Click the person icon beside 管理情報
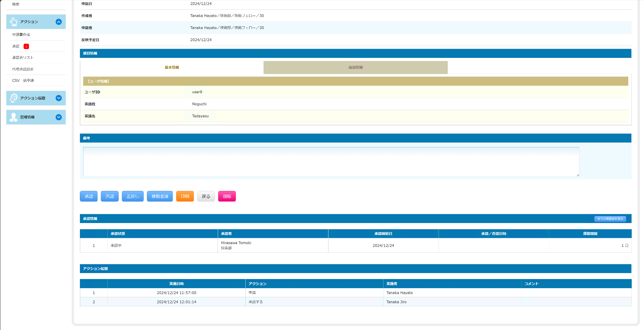Viewport: 644px width, 330px height. click(14, 117)
